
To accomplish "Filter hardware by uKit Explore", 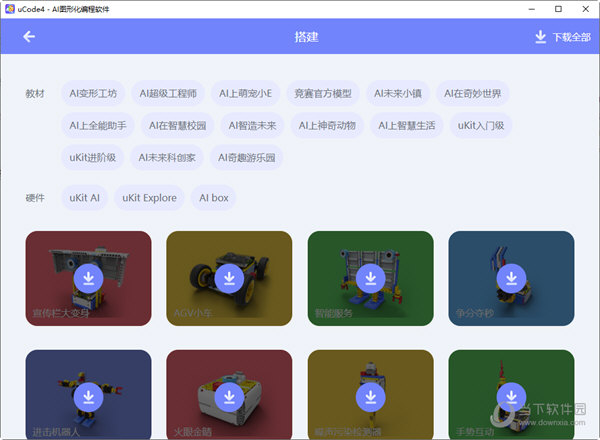I will 149,198.
